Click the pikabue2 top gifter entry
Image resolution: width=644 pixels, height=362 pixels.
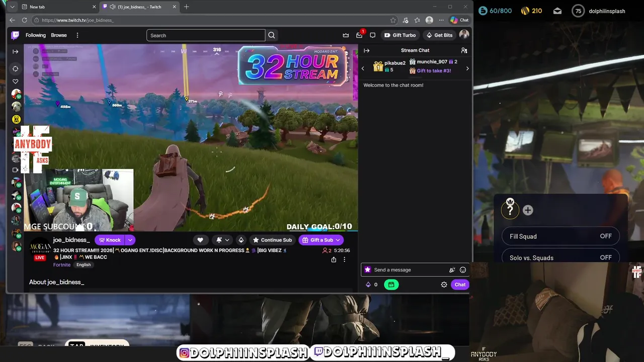pos(389,66)
